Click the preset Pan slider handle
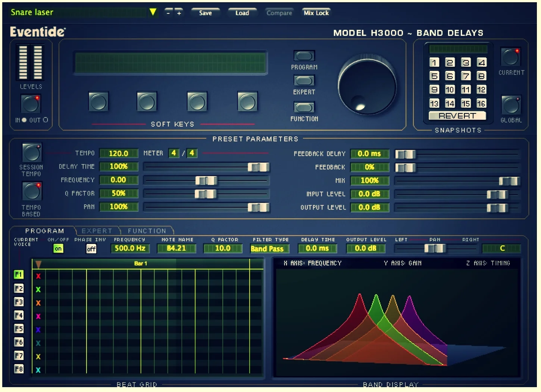Screen dimensions: 541x392 [258, 207]
